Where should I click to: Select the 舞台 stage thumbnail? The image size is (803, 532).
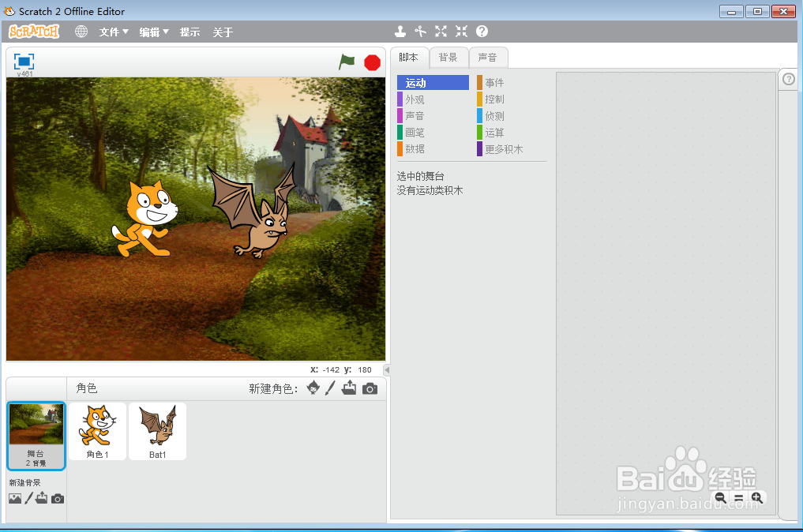point(36,435)
